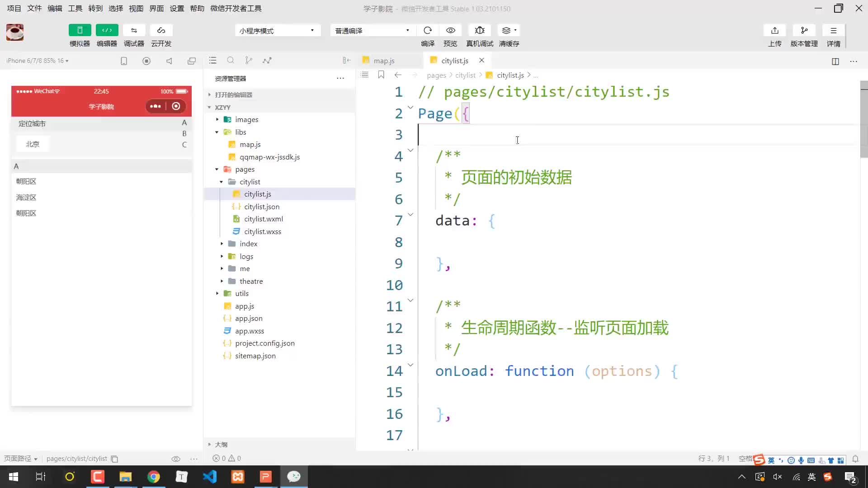
Task: Toggle bookmark icon in editor toolbar
Action: [x=381, y=75]
